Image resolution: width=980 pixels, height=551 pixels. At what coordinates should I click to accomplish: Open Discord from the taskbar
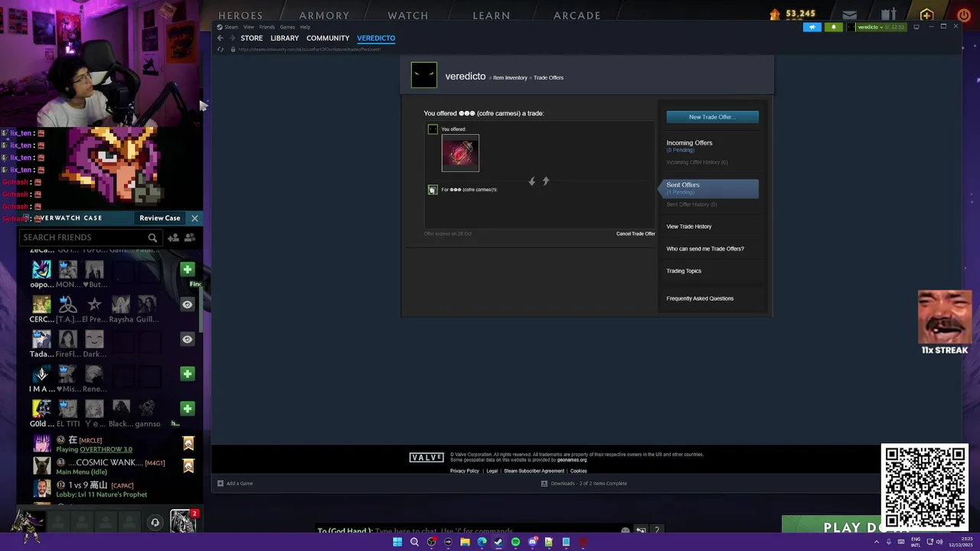[x=532, y=542]
